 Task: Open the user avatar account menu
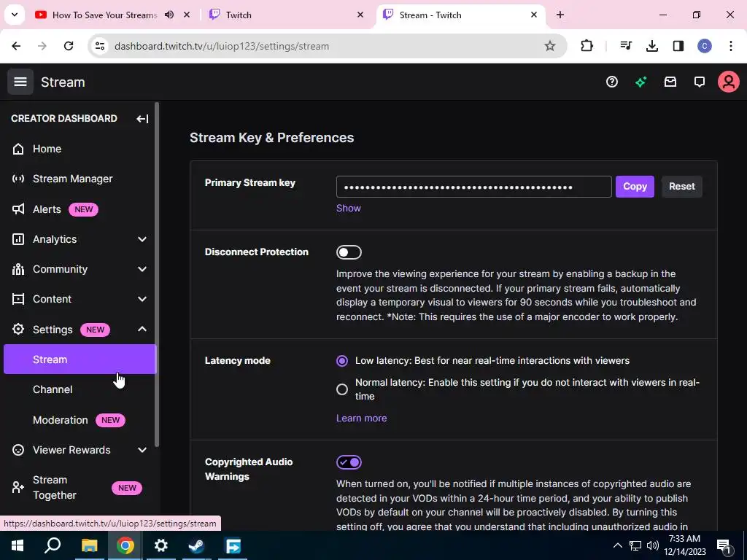pyautogui.click(x=729, y=82)
